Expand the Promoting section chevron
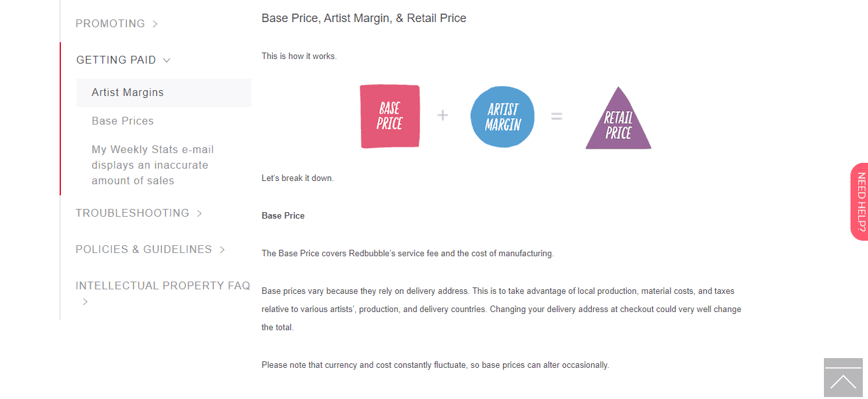This screenshot has height=399, width=868. pos(155,24)
